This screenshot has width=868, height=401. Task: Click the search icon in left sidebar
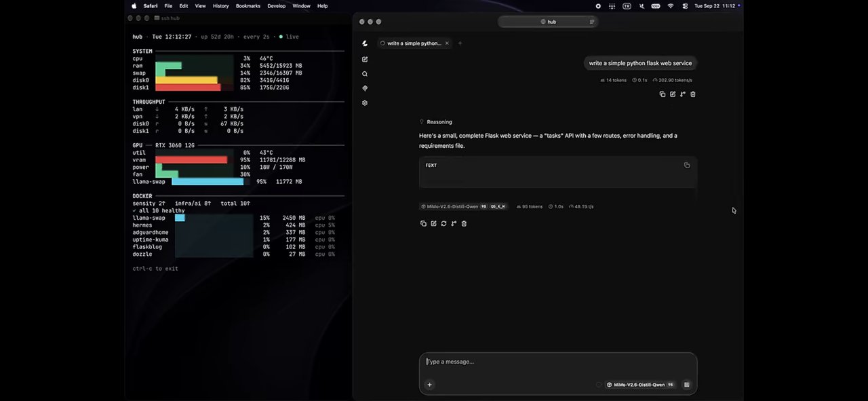[x=365, y=74]
